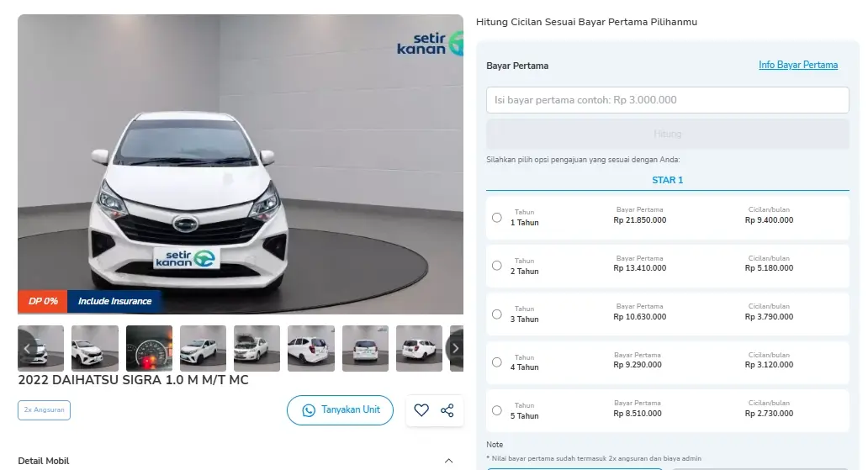Show next thumbnails with right arrow
The image size is (868, 470).
(455, 348)
